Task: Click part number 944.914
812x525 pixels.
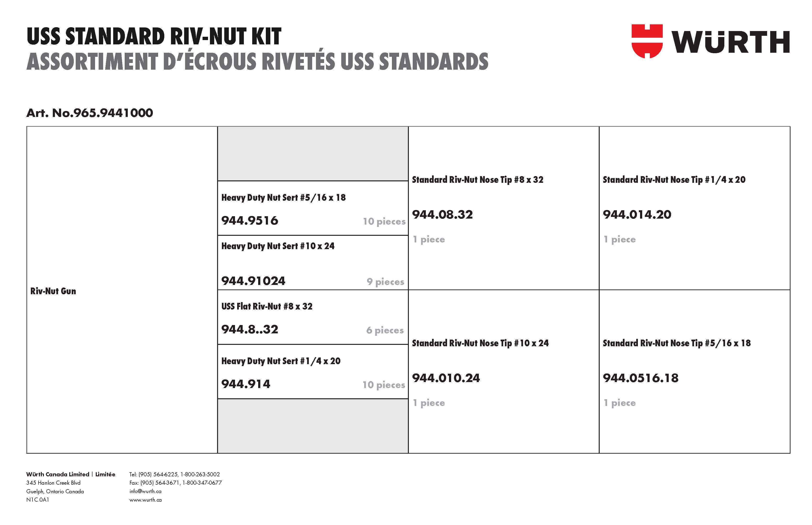Action: [246, 384]
